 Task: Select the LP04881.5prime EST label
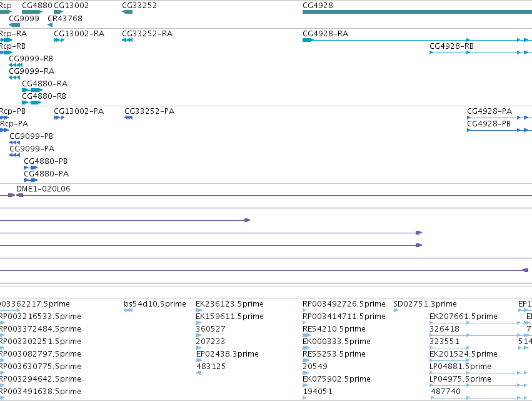(x=460, y=367)
